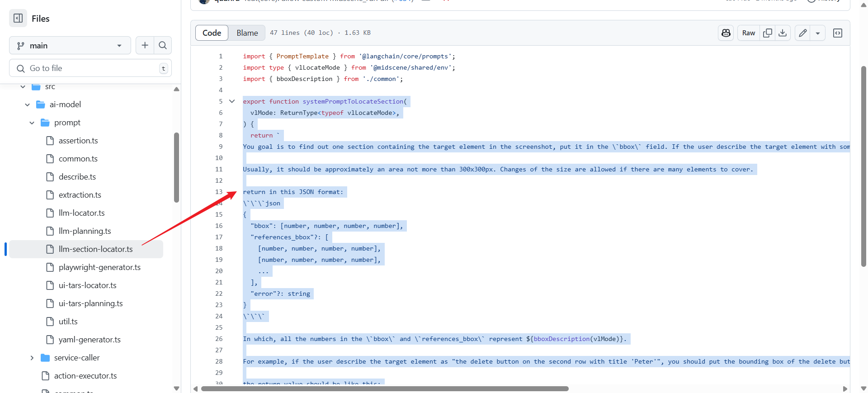Collapse the Files side panel icon
The height and width of the screenshot is (393, 868).
tap(18, 19)
